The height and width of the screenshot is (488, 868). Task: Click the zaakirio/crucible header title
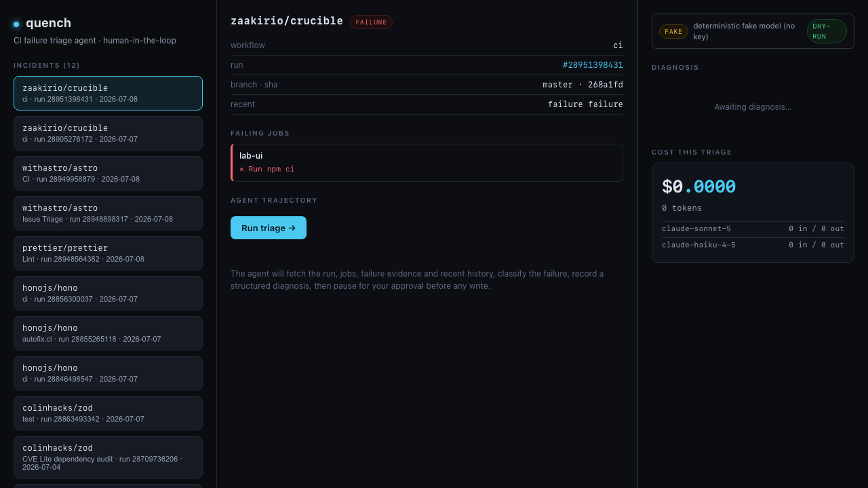coord(287,21)
